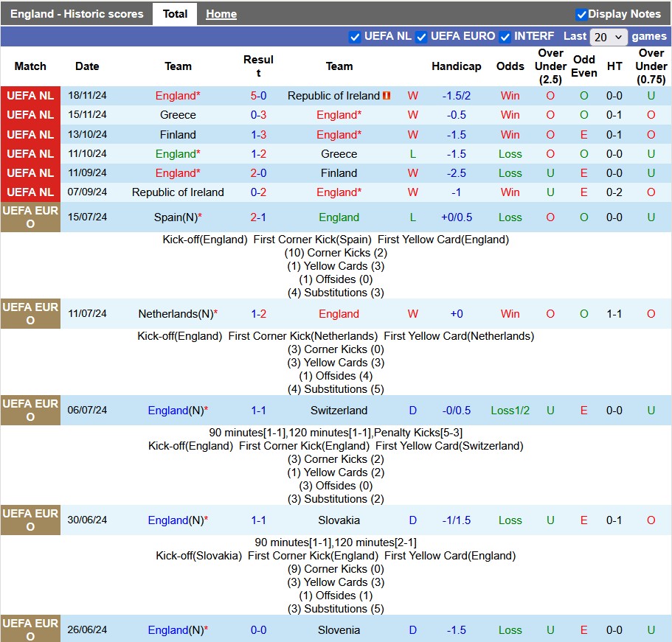Click the 1-2 result of Netherlands match
Viewport: 672px width, 642px height.
tap(258, 314)
